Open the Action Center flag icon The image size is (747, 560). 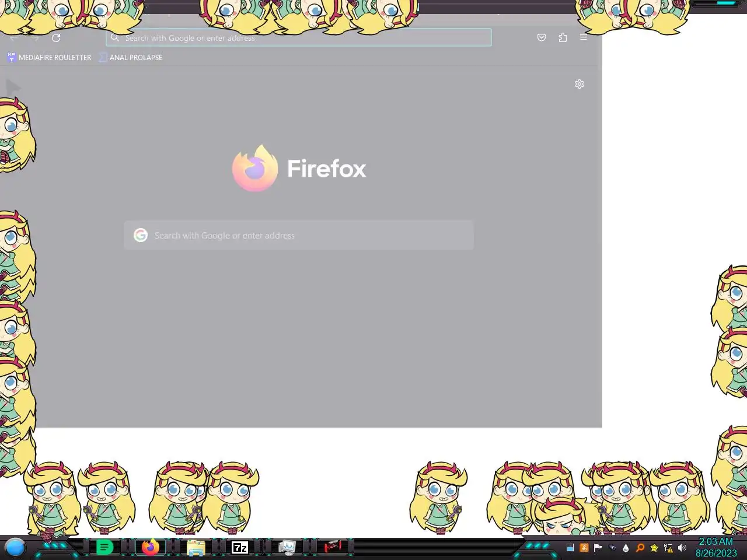point(598,548)
